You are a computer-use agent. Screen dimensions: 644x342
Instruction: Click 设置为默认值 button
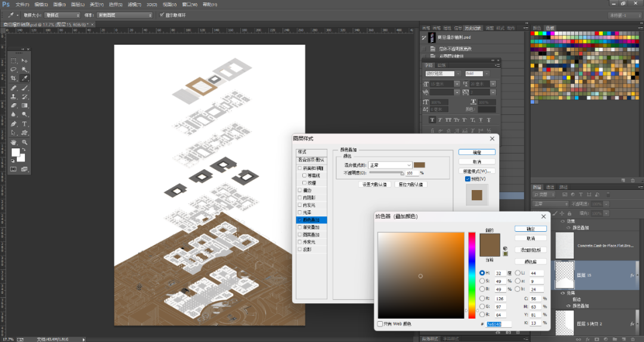374,185
